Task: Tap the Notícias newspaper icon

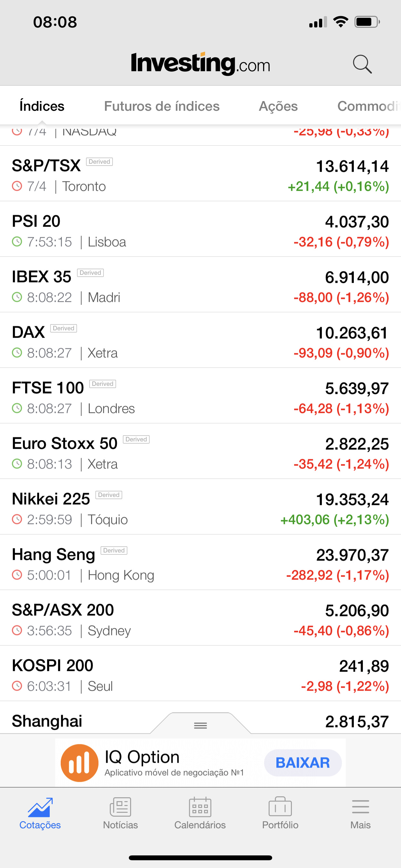Action: 120,807
